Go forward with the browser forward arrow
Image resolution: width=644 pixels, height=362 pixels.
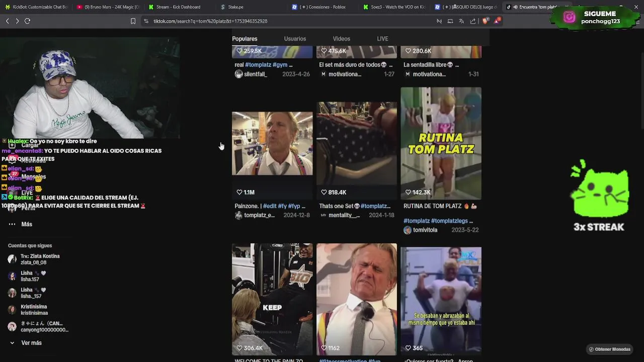[17, 21]
